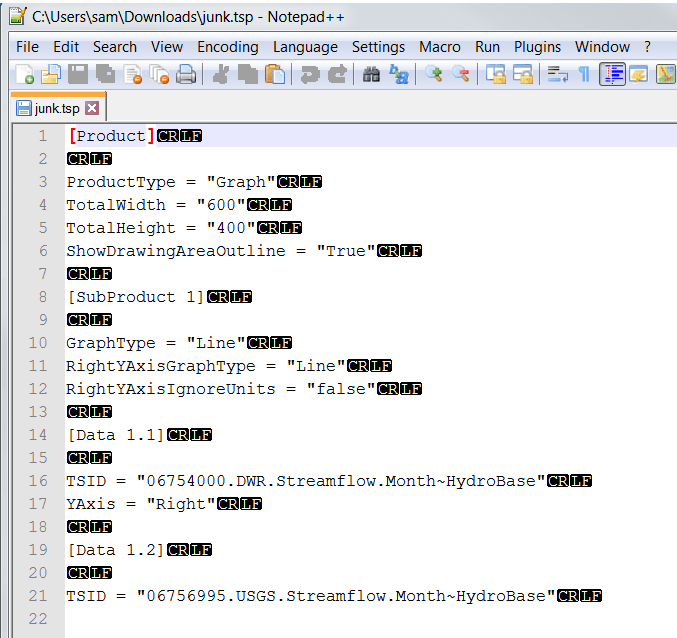The height and width of the screenshot is (638, 677).
Task: Click line number 16 in margin
Action: click(x=38, y=480)
